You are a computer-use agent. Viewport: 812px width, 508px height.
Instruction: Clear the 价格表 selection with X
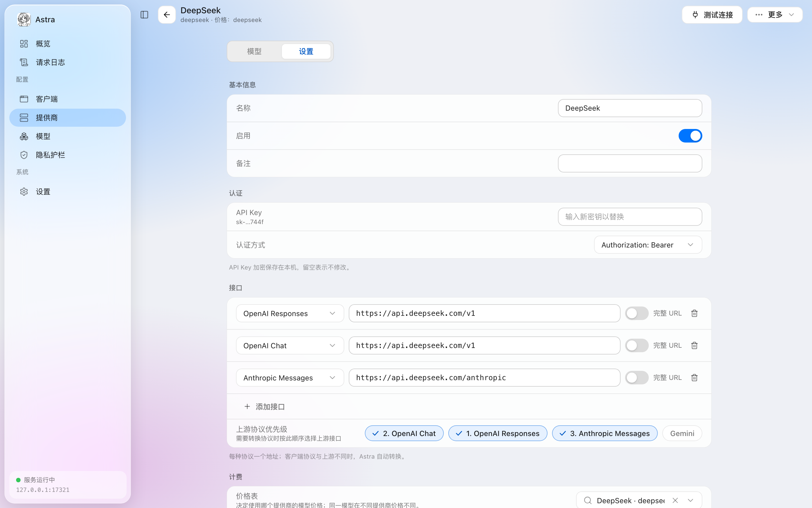point(675,500)
